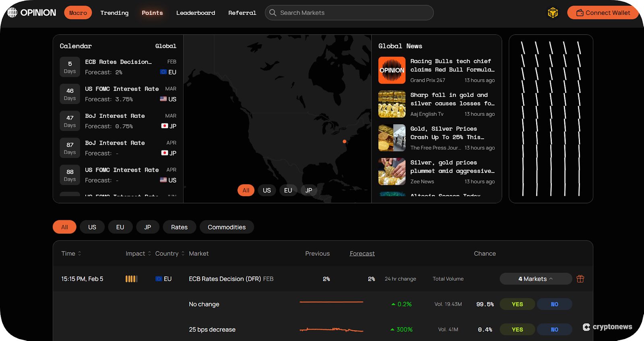Click the impact level bars indicator

click(x=131, y=279)
